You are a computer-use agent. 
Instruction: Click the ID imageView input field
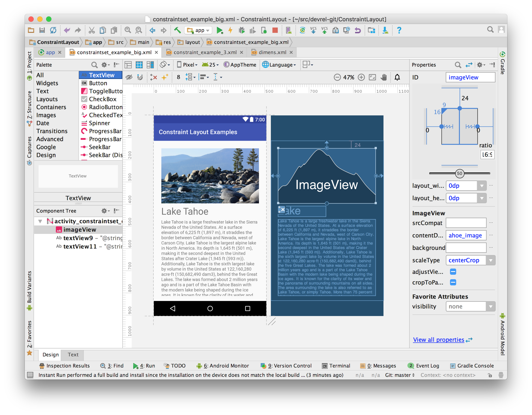click(x=470, y=77)
